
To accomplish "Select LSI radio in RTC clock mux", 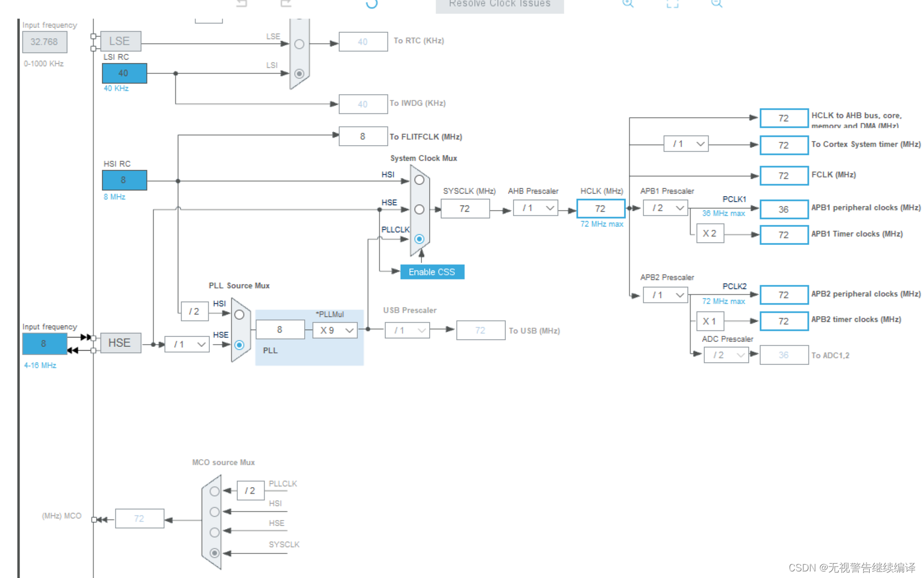I will tap(299, 73).
